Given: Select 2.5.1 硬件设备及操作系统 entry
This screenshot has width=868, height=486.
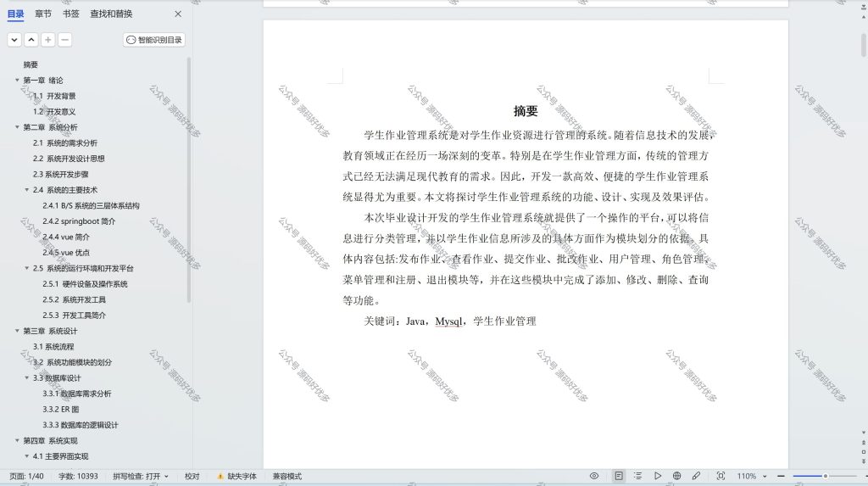Looking at the screenshot, I should [x=85, y=284].
